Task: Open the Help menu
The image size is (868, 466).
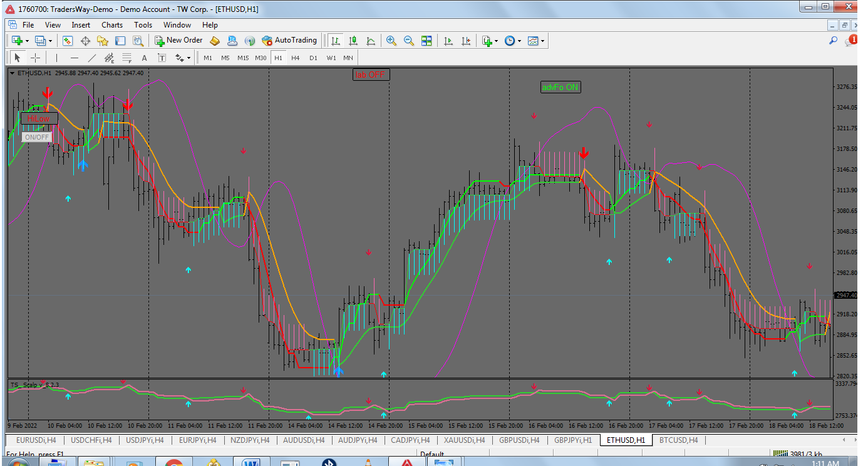Action: [210, 25]
